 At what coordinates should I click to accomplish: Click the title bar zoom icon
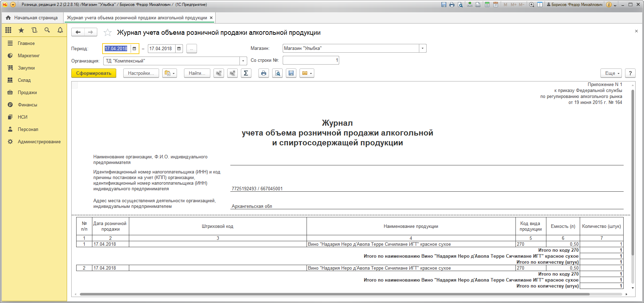[x=532, y=5]
